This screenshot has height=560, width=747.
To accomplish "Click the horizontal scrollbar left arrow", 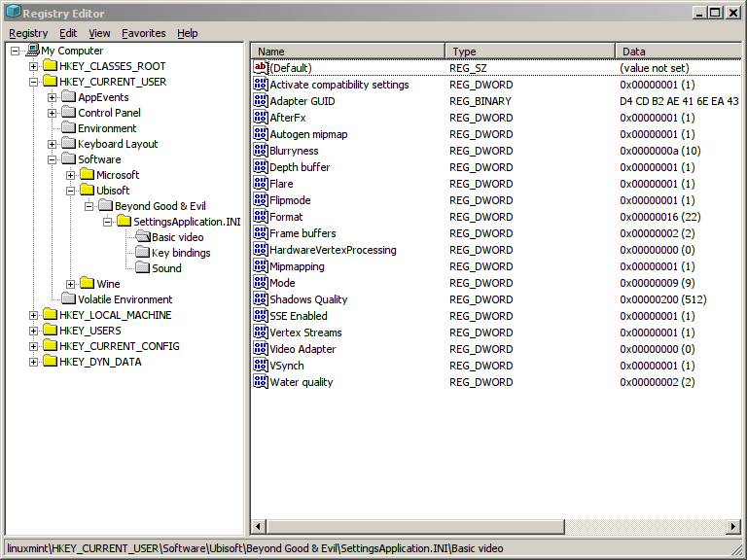I will coord(258,526).
